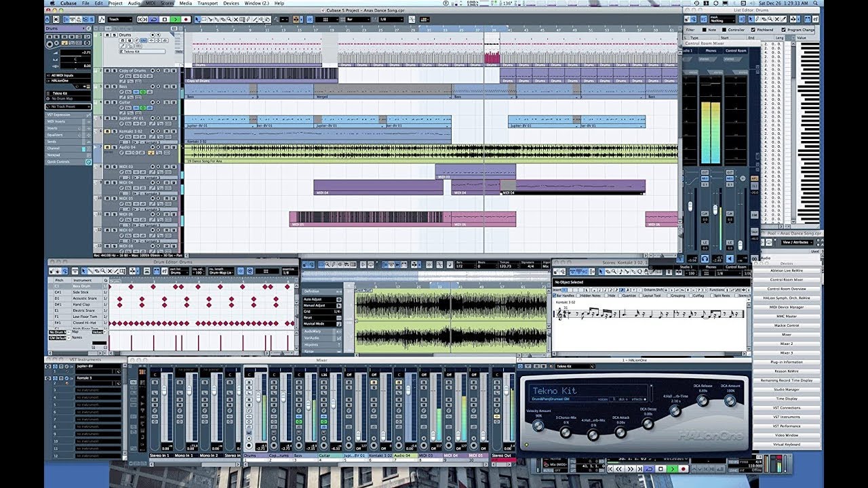868x488 pixels.
Task: Solo the Guitar track
Action: [x=114, y=102]
